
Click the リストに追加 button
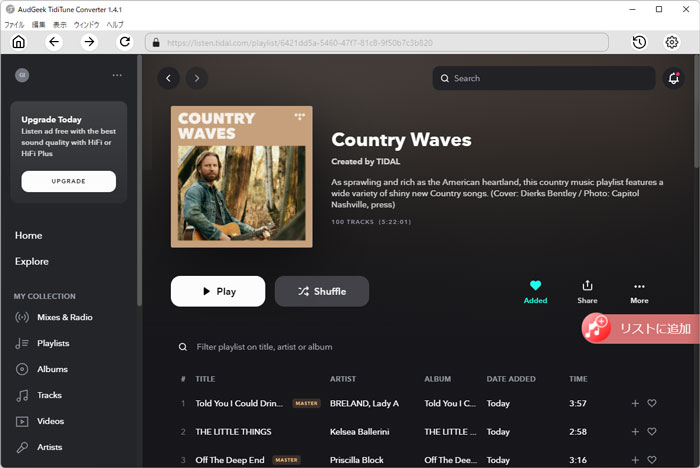[x=641, y=329]
